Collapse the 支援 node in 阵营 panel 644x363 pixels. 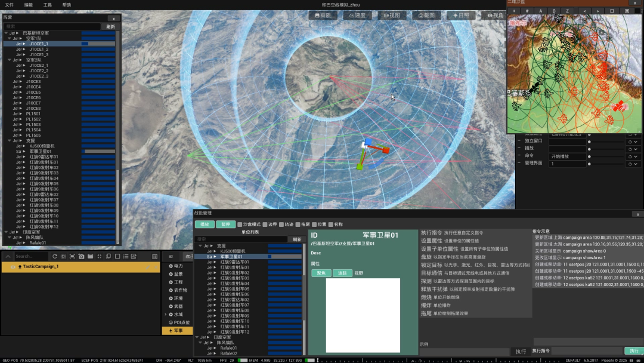point(10,140)
